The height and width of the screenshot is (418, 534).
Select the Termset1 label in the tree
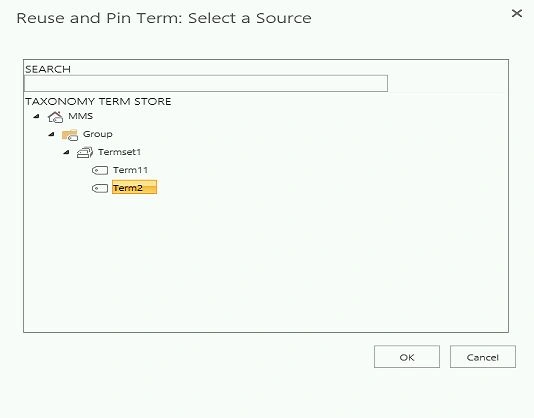click(119, 152)
